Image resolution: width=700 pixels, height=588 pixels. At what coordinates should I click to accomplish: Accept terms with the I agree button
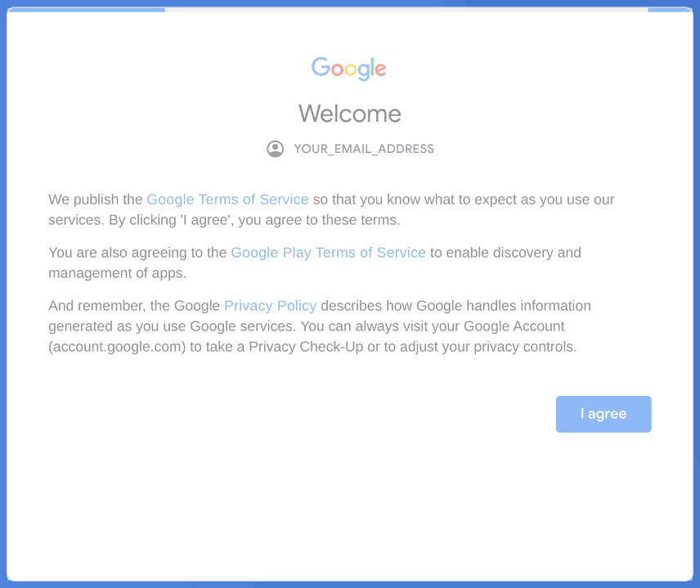point(604,414)
